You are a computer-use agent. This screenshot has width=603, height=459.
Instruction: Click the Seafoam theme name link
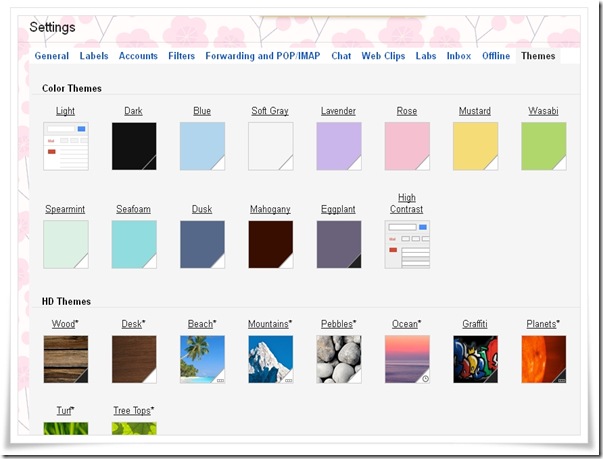pyautogui.click(x=133, y=209)
